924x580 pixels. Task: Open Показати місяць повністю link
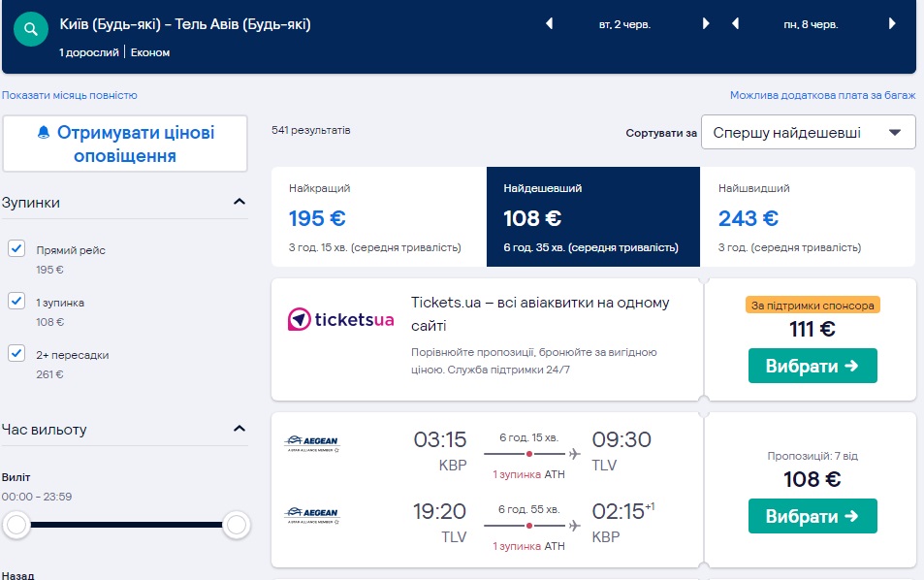click(x=70, y=95)
